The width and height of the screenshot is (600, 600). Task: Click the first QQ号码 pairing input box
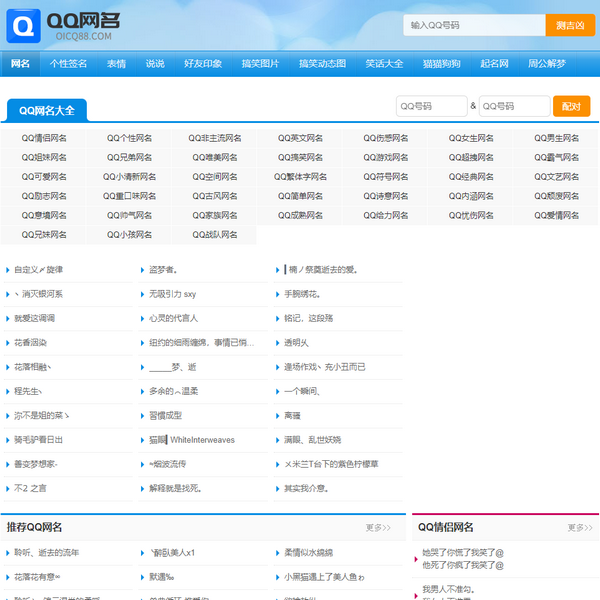[430, 106]
